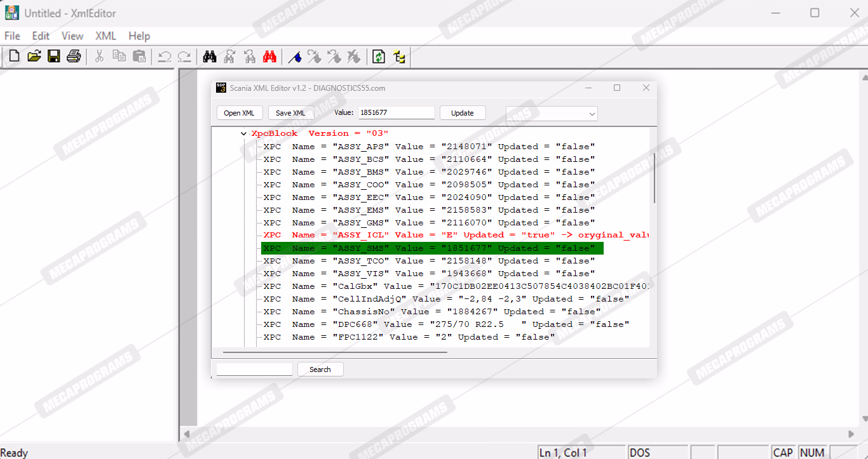868x459 pixels.
Task: Click the empty search text field
Action: point(254,369)
